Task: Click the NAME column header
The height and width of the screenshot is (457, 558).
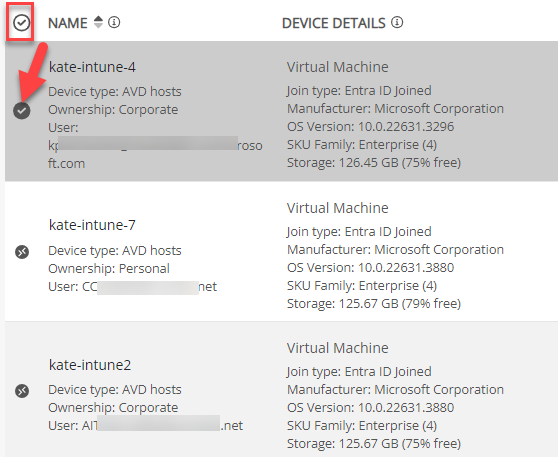Action: (x=68, y=23)
